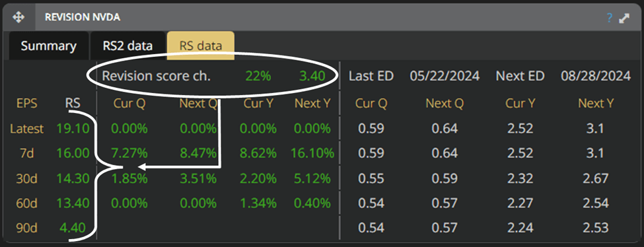Click the REVISION NVDA title text
The height and width of the screenshot is (247, 644).
coord(82,17)
